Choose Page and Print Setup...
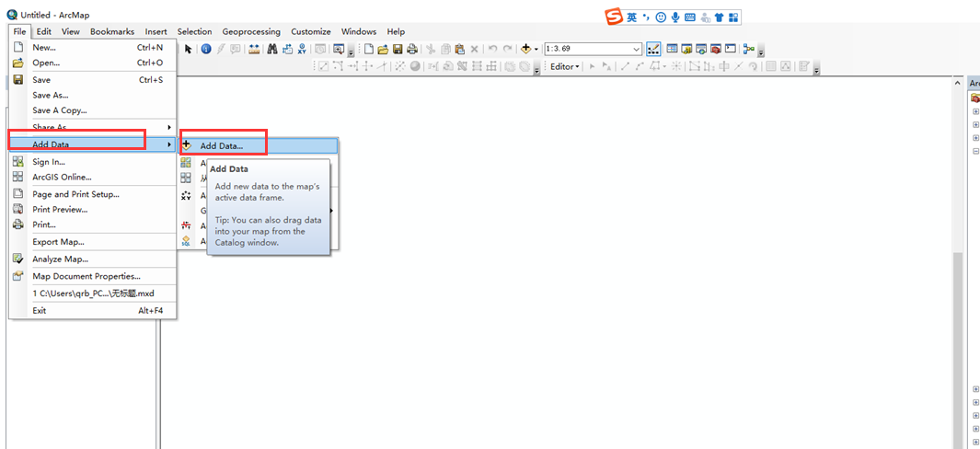 92,194
